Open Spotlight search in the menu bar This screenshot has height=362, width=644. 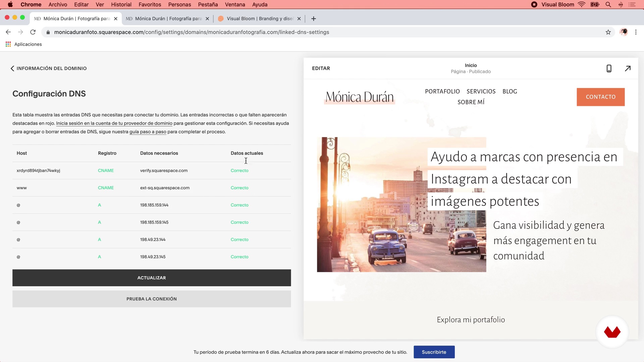click(608, 4)
